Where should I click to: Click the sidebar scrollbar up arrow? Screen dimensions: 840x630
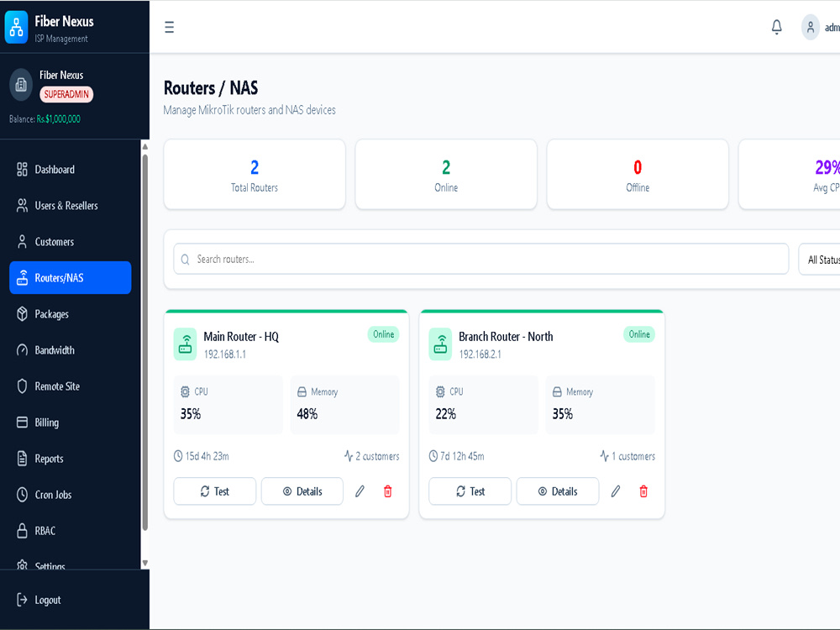144,146
